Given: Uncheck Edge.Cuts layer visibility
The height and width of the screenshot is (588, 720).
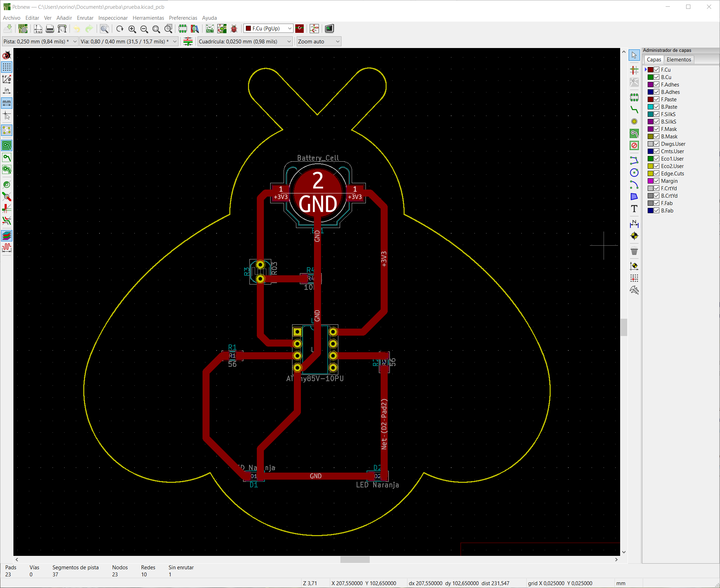Looking at the screenshot, I should [x=656, y=173].
